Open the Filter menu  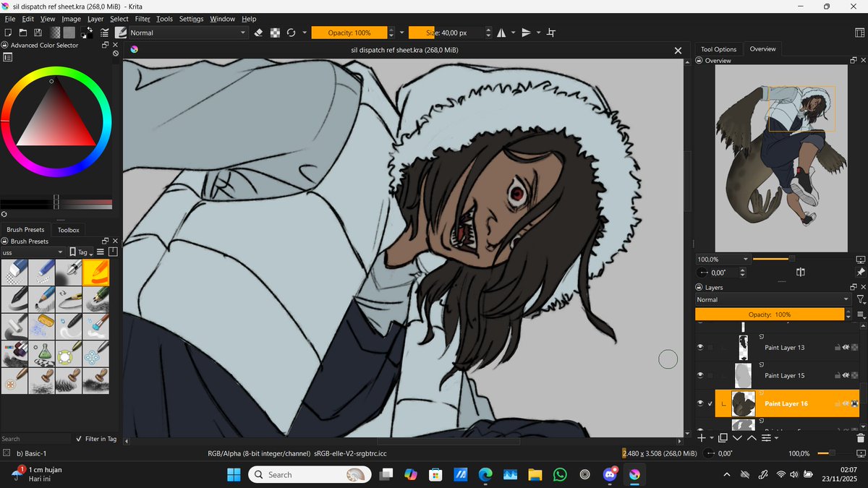[142, 19]
